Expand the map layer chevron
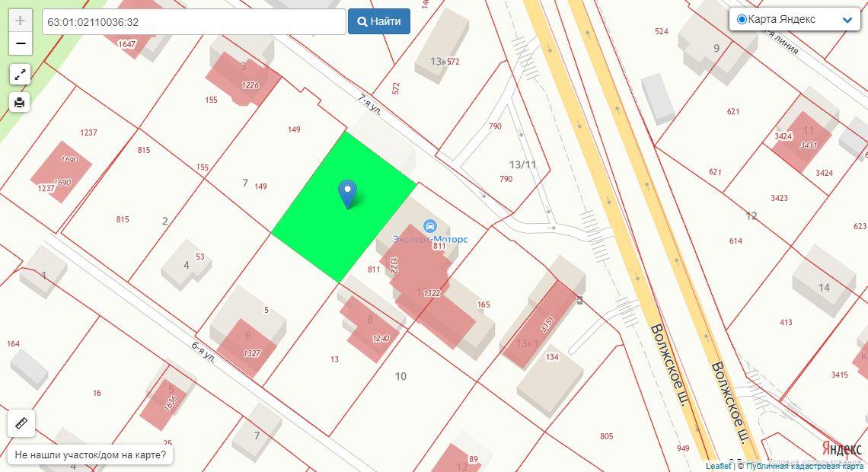This screenshot has width=868, height=472. [x=847, y=20]
